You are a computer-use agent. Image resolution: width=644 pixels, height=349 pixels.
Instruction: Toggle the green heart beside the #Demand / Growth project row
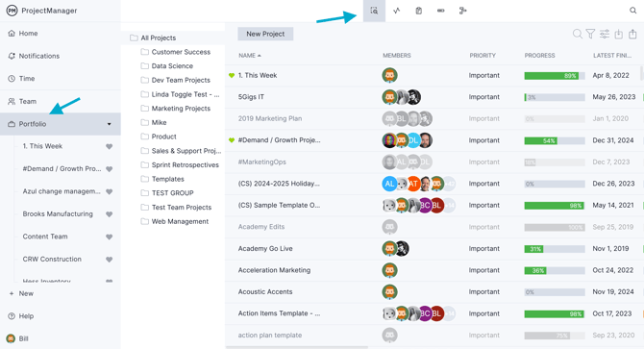(232, 140)
